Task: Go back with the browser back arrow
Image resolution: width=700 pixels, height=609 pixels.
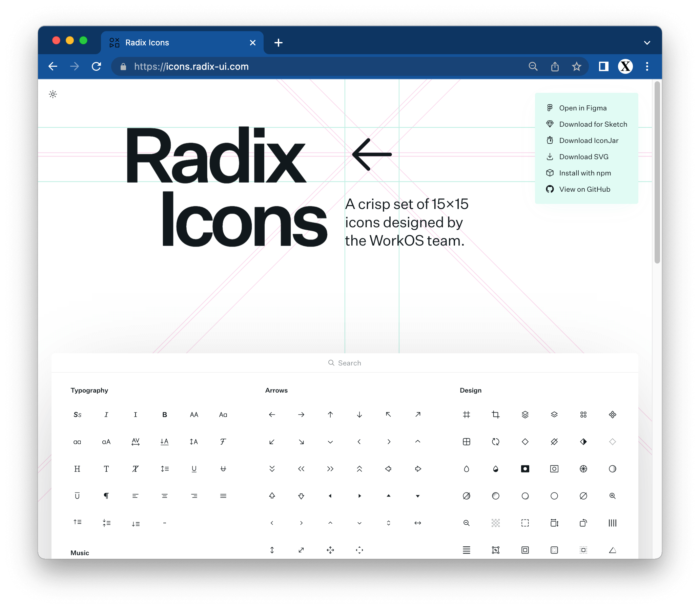Action: point(53,67)
